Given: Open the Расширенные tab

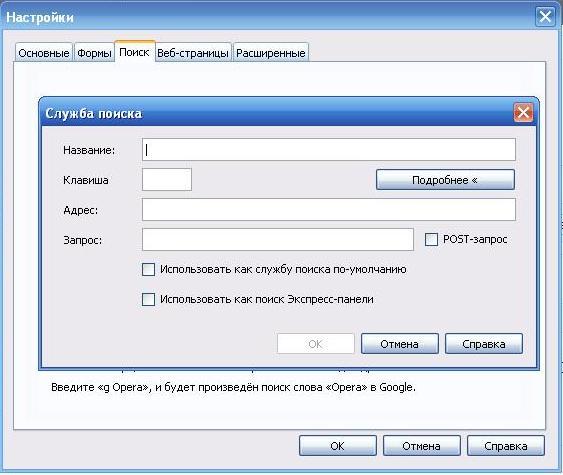Looking at the screenshot, I should point(271,53).
